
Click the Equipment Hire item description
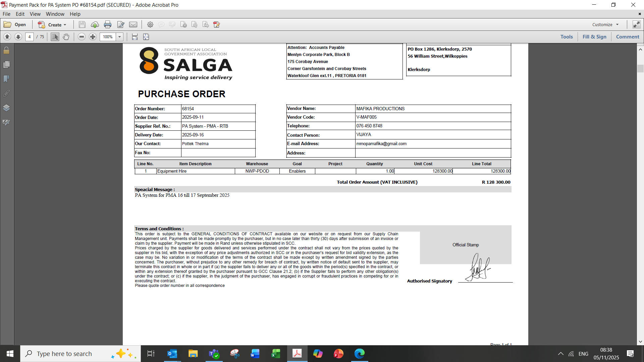(172, 171)
